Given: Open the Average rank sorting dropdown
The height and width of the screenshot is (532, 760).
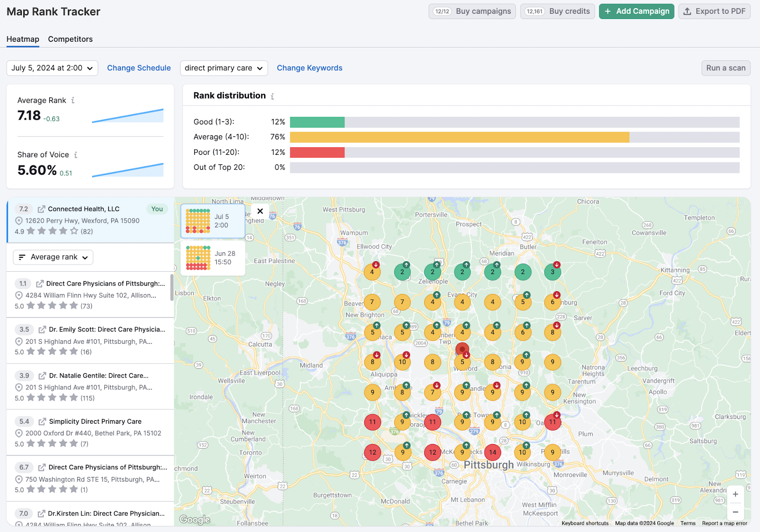Looking at the screenshot, I should (53, 257).
